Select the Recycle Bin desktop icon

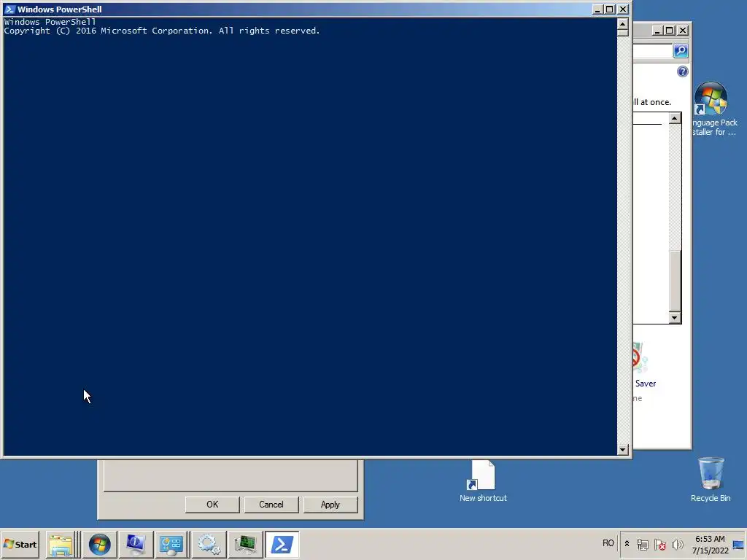click(x=711, y=480)
